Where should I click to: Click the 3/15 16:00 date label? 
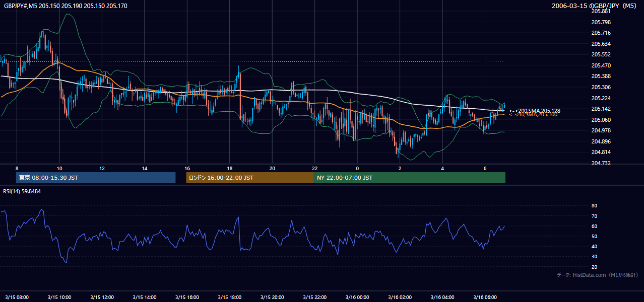(187, 297)
